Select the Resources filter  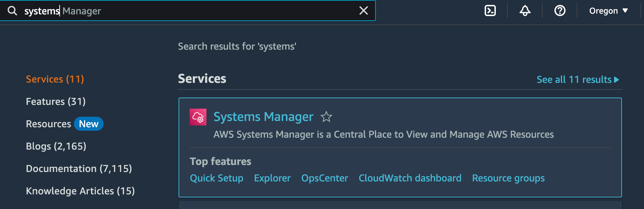tap(48, 124)
